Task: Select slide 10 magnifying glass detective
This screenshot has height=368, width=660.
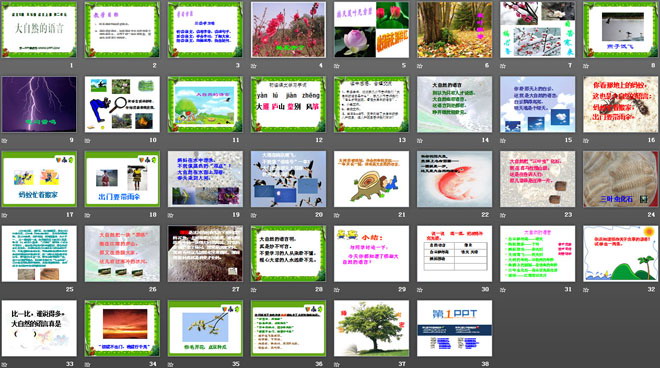Action: 122,104
